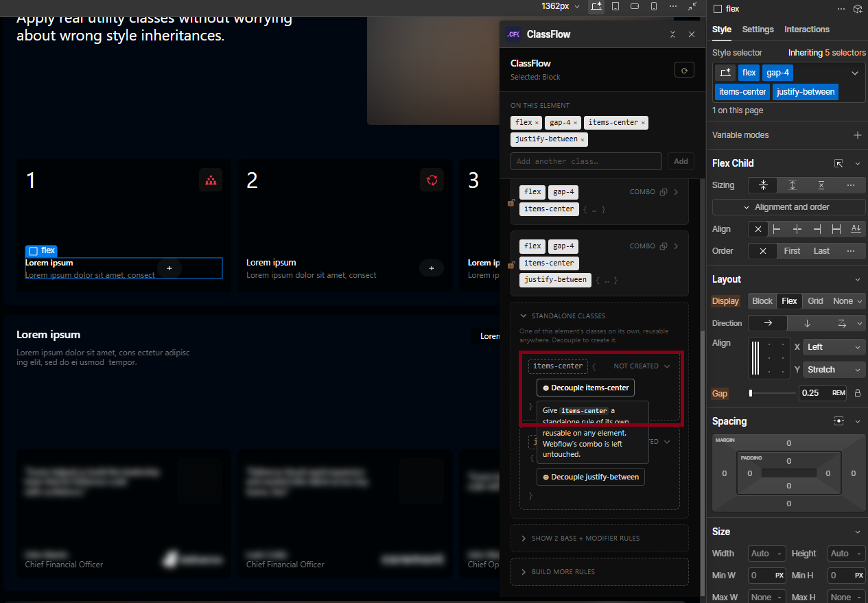Image resolution: width=868 pixels, height=603 pixels.
Task: Expand the Style selector dropdown arrow
Action: [x=855, y=73]
